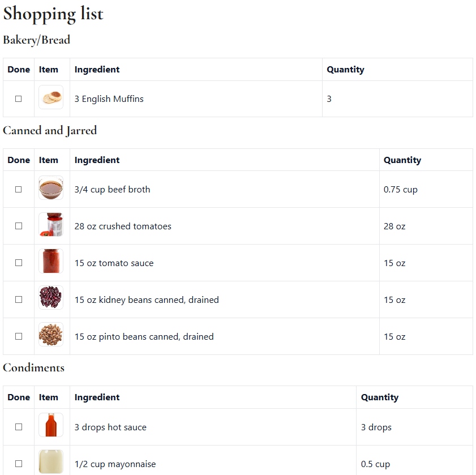Screen dimensions: 476x475
Task: Mark the hot sauce as done
Action: 18,427
